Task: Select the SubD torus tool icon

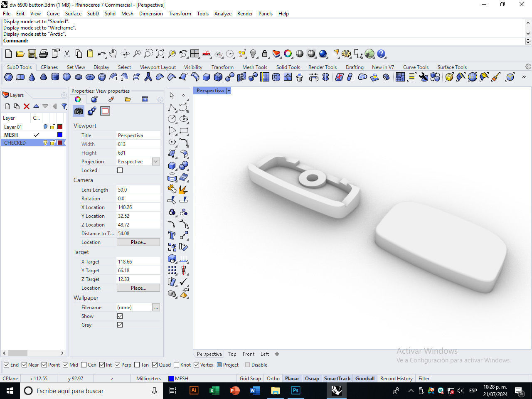Action: (x=90, y=77)
